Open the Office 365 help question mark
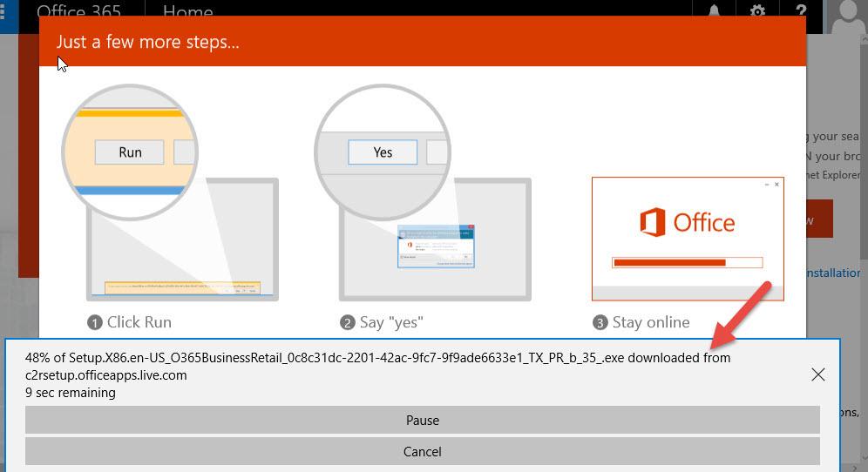The image size is (868, 472). pos(801,10)
